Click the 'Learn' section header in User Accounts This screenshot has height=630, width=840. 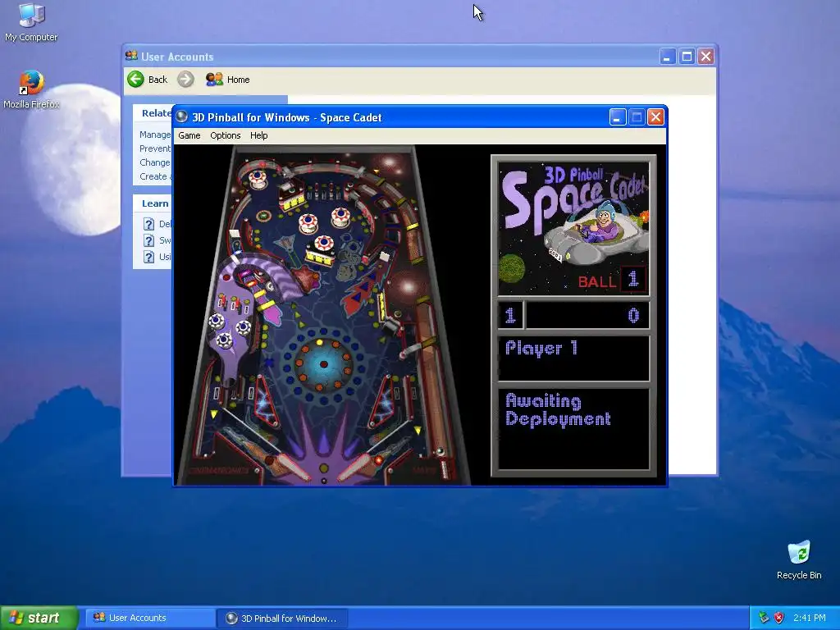(155, 203)
